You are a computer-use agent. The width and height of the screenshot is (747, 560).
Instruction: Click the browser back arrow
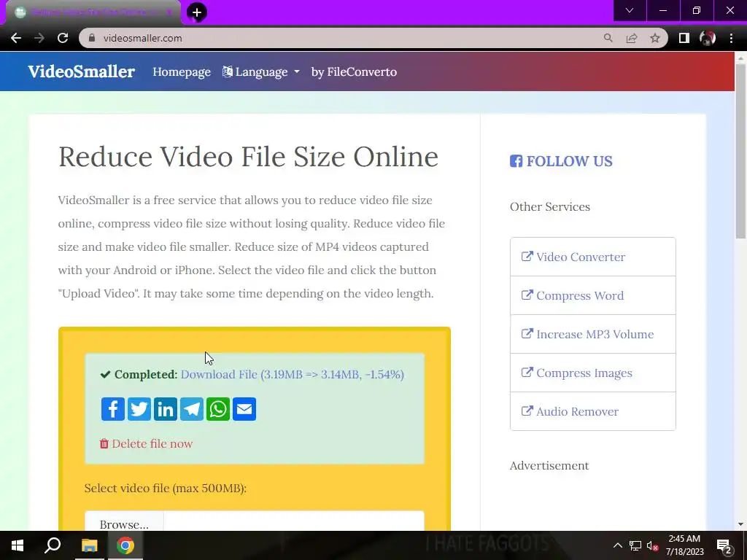pyautogui.click(x=16, y=38)
